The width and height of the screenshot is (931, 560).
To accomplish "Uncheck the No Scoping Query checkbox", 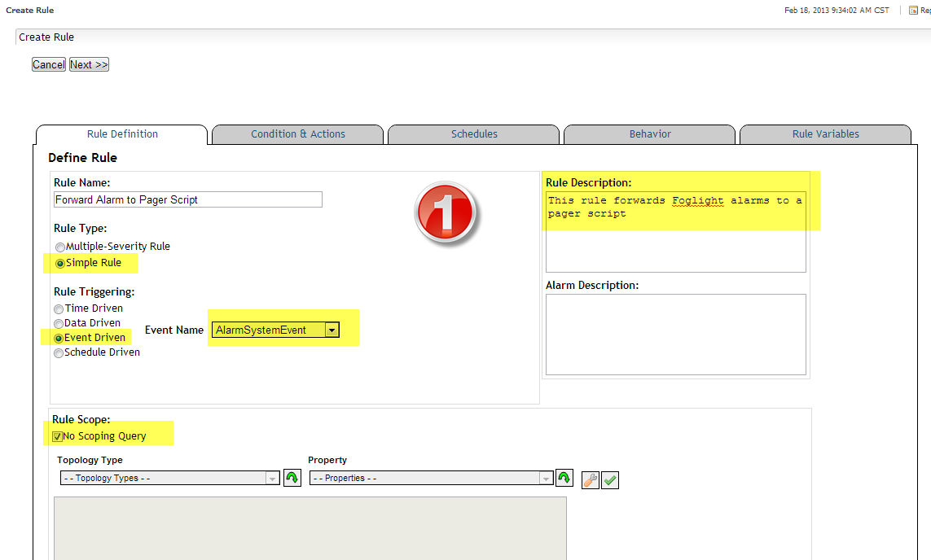I will 57,436.
